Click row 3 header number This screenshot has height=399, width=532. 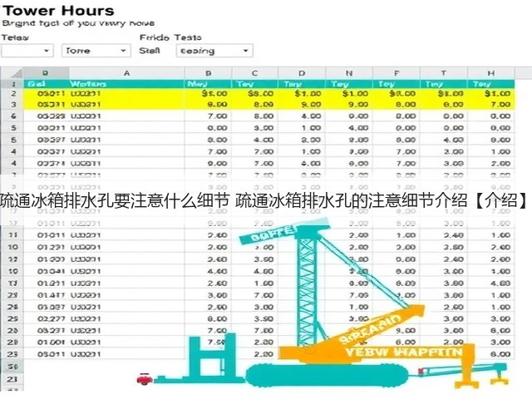[13, 105]
